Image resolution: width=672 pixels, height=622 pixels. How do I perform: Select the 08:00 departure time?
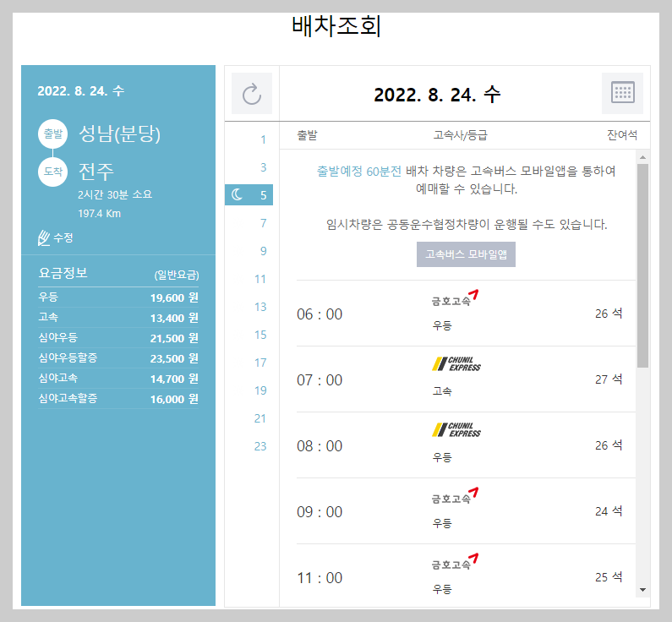point(320,446)
